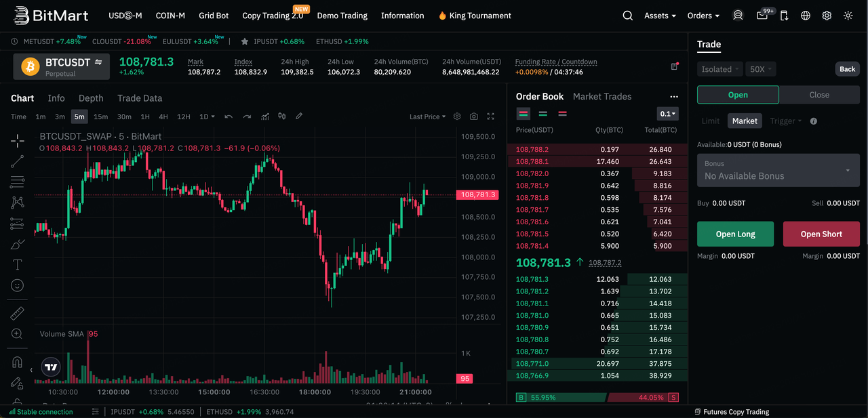Select the 15m timeframe interval

pyautogui.click(x=100, y=117)
